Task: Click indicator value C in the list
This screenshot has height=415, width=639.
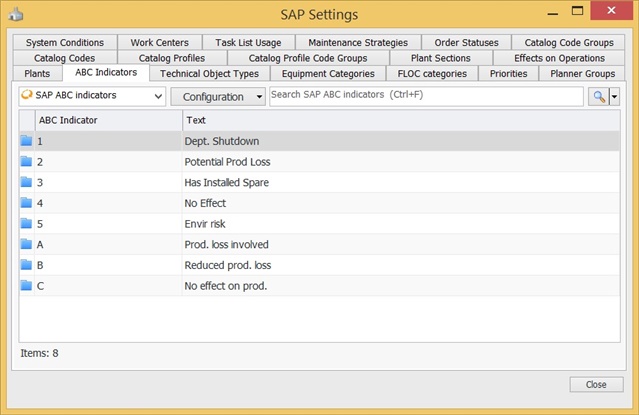Action: coord(40,286)
